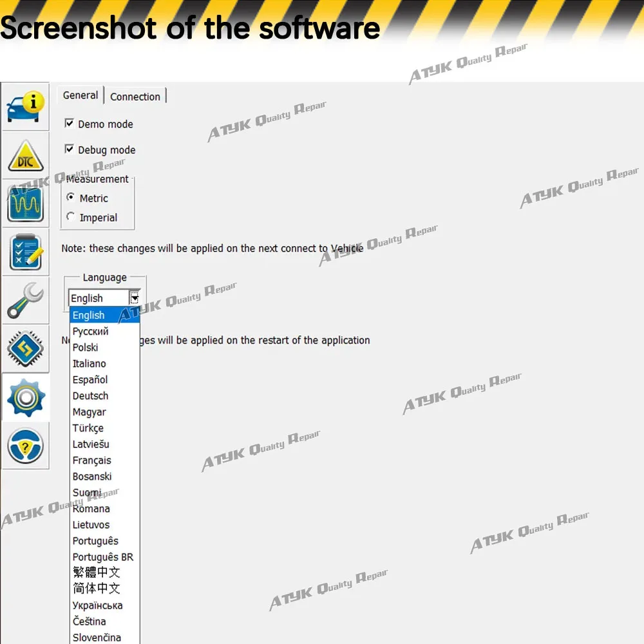Select Português BR language option
The image size is (644, 644).
point(105,557)
